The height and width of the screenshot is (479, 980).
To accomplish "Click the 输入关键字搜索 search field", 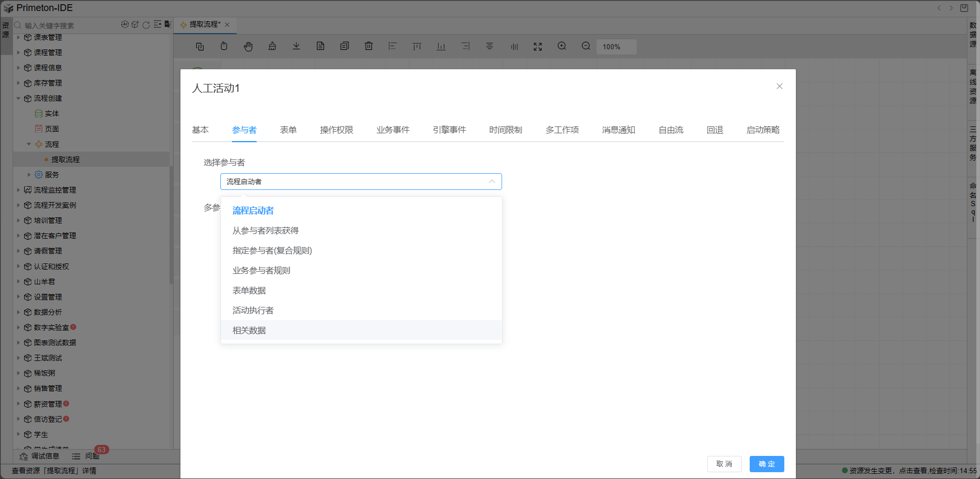I will tap(68, 26).
